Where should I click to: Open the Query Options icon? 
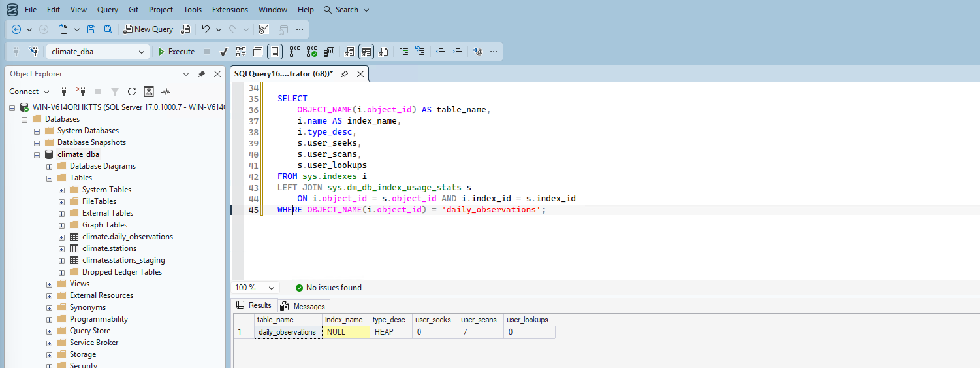258,52
